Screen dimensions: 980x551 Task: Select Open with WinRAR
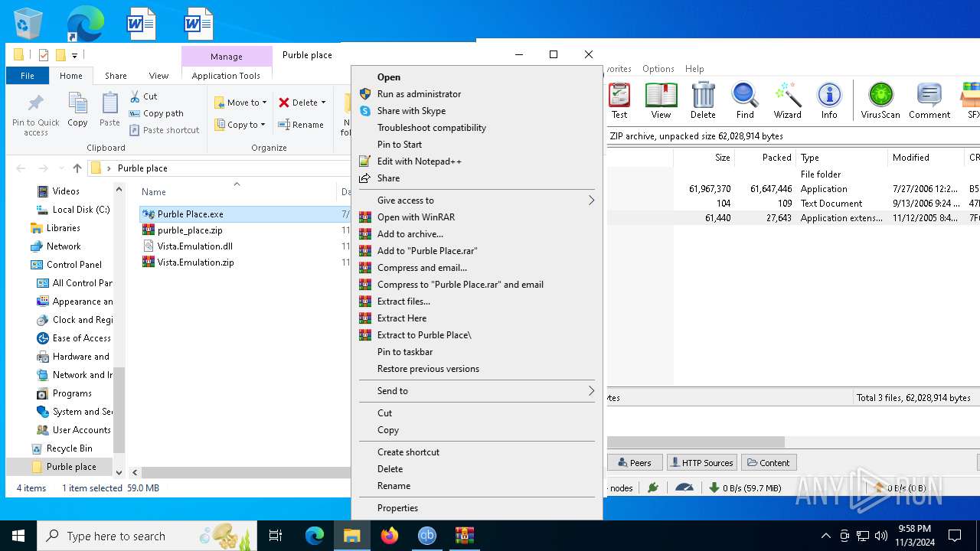pyautogui.click(x=476, y=217)
